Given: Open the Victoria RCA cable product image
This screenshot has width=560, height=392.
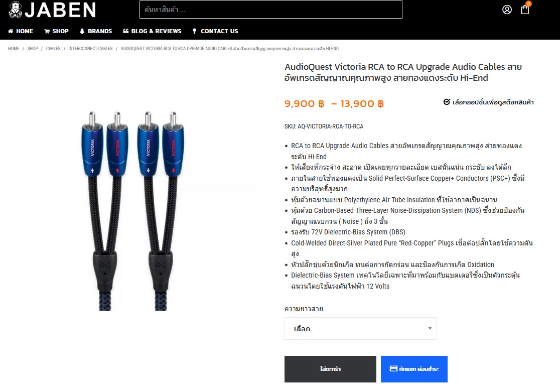Looking at the screenshot, I should click(x=133, y=211).
